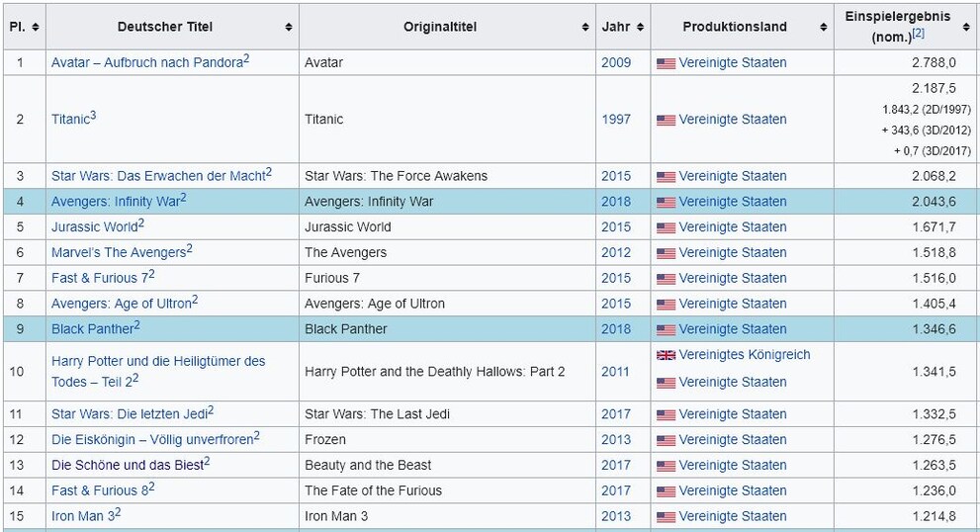Open Avengers: Infinity War title link

[x=116, y=202]
